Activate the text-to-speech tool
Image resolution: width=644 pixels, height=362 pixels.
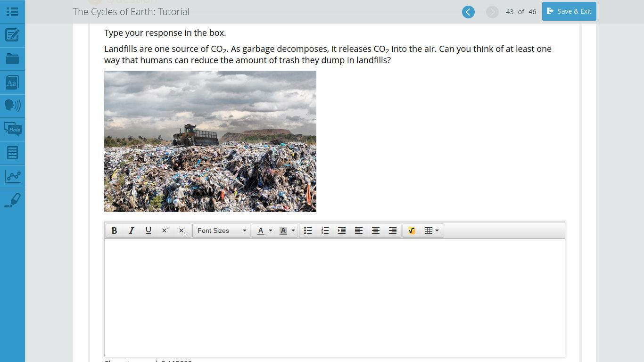pyautogui.click(x=12, y=105)
